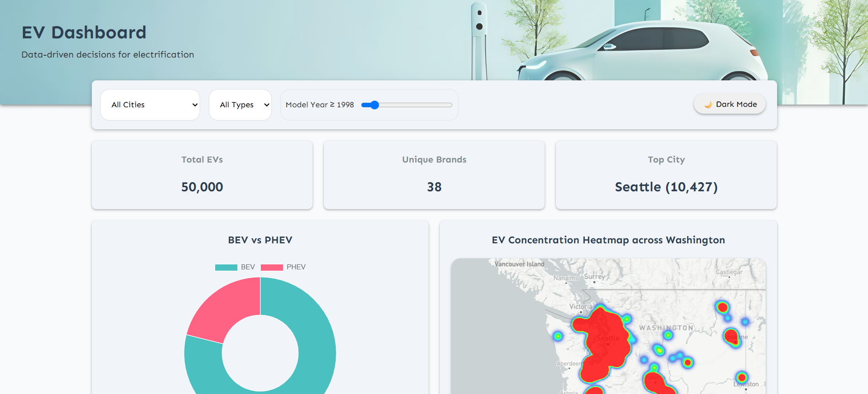Toggle BEV legend item in chart
The width and height of the screenshot is (868, 394).
point(235,267)
